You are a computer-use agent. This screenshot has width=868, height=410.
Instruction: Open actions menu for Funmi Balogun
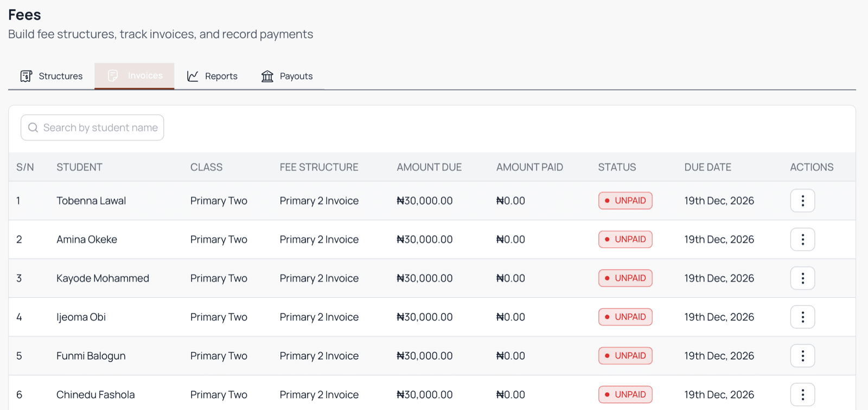pyautogui.click(x=802, y=356)
